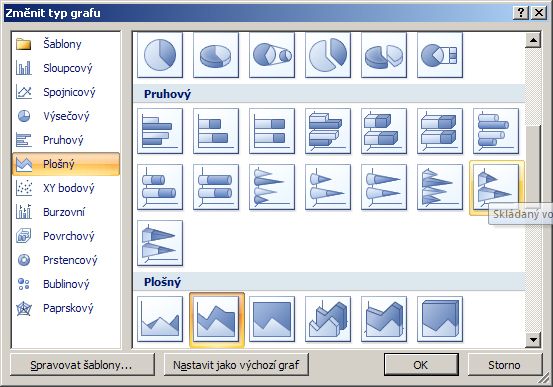Pick the bar of pie chart icon
Screen dimensions: 553x387
(x=440, y=55)
